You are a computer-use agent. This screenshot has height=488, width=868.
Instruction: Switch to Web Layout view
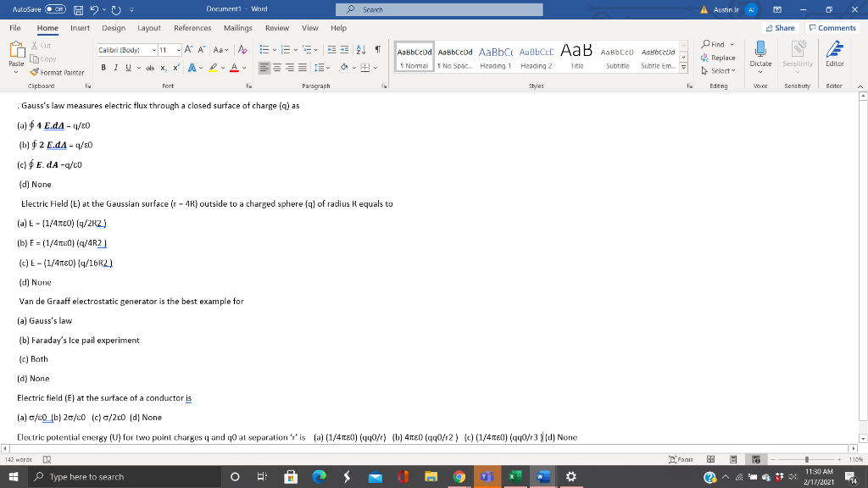[757, 458]
